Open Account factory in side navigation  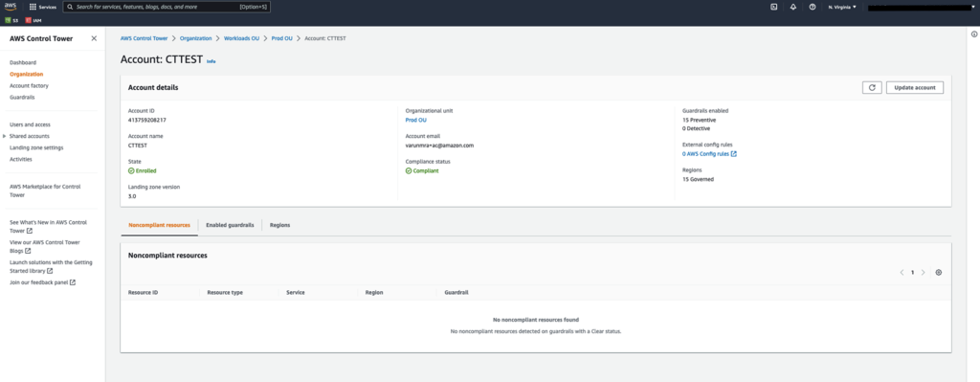[x=29, y=85]
